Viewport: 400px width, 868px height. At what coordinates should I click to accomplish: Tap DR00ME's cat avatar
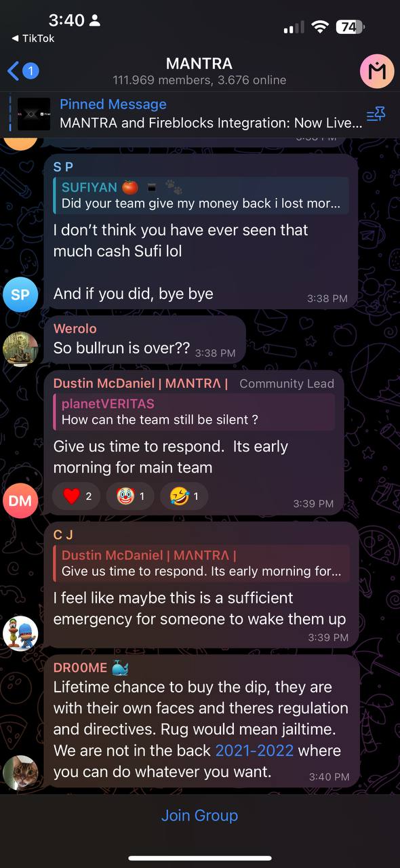click(x=20, y=772)
